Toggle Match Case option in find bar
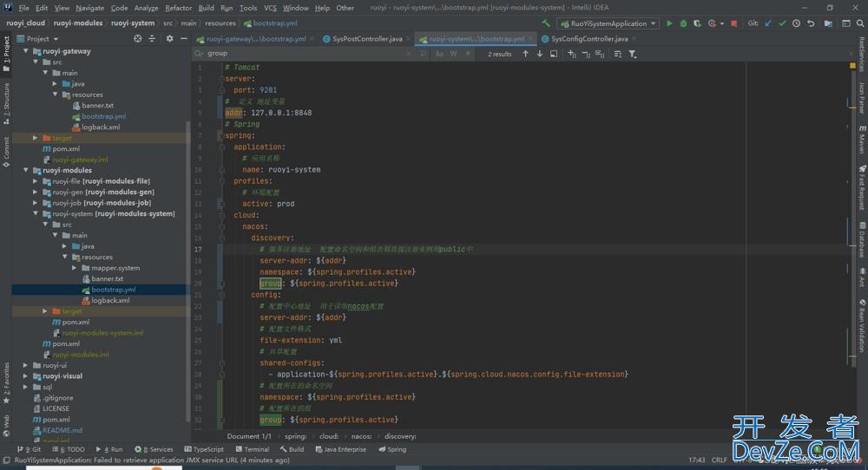This screenshot has height=470, width=868. 439,54
